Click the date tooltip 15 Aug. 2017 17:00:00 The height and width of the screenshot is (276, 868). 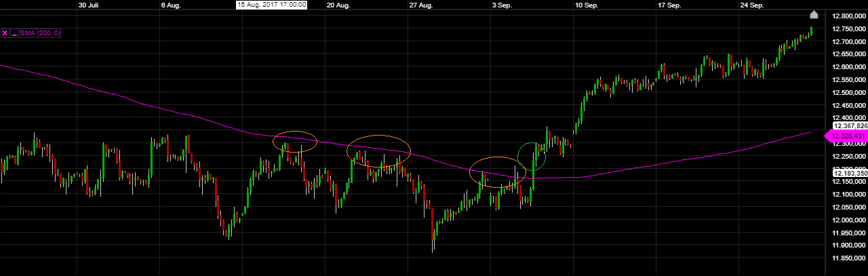(x=271, y=5)
